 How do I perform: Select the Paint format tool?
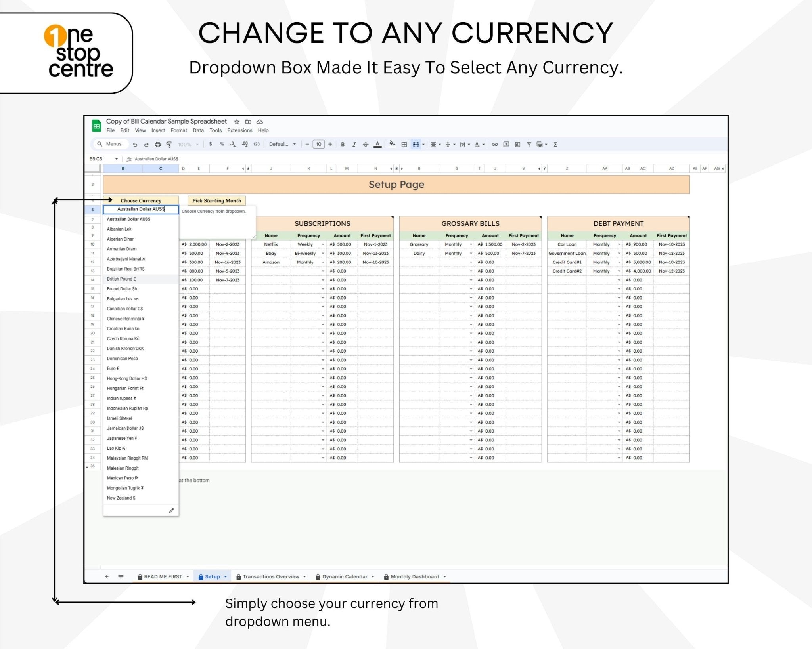click(x=169, y=144)
